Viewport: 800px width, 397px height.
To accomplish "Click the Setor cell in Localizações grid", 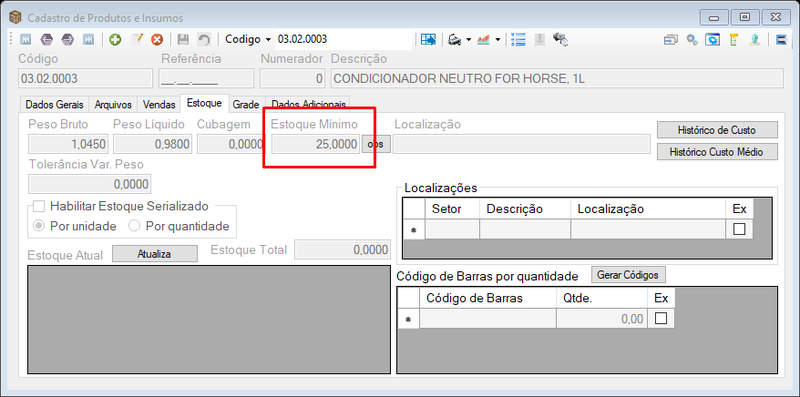I will click(x=452, y=230).
